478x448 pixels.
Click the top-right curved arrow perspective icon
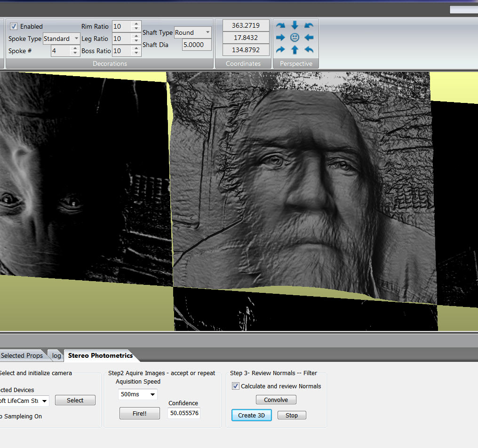[309, 25]
